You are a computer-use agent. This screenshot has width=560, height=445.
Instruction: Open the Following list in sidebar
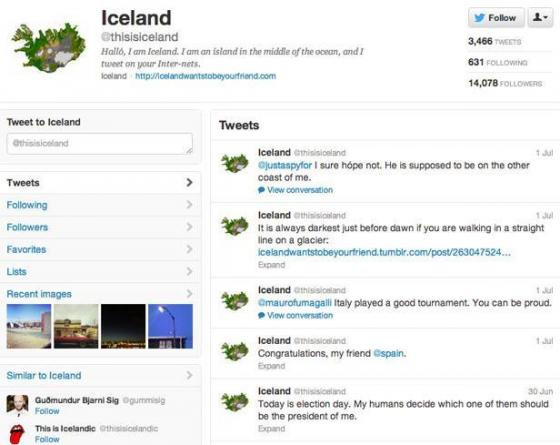coord(100,205)
